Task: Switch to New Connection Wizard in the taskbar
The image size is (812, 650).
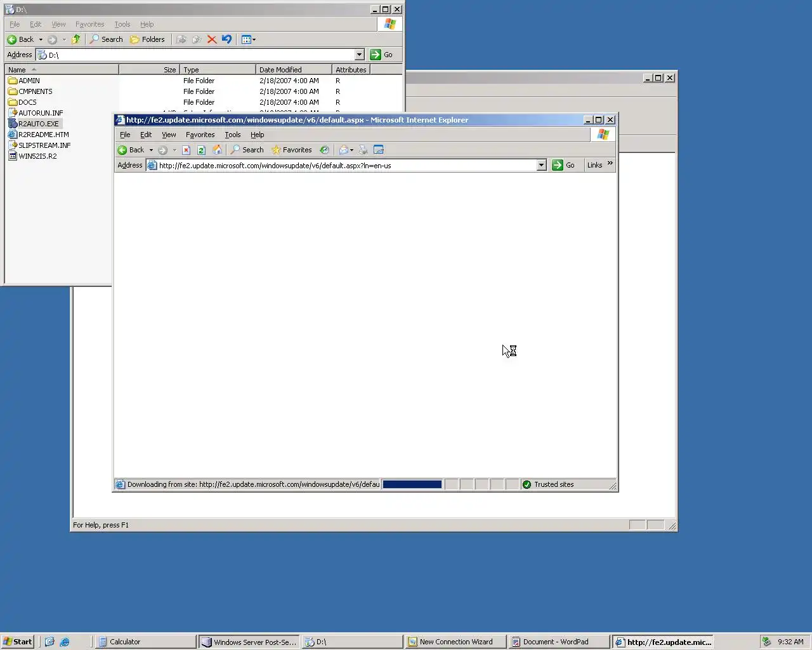Action: (455, 642)
